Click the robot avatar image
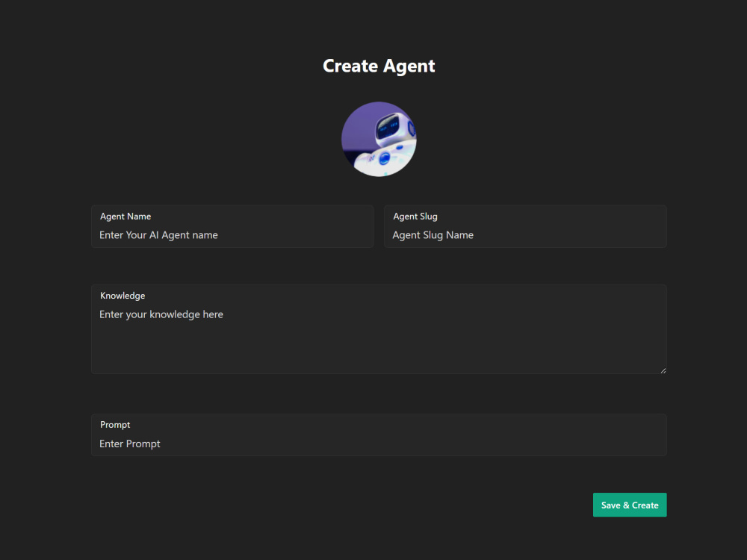This screenshot has width=747, height=560. 379,139
